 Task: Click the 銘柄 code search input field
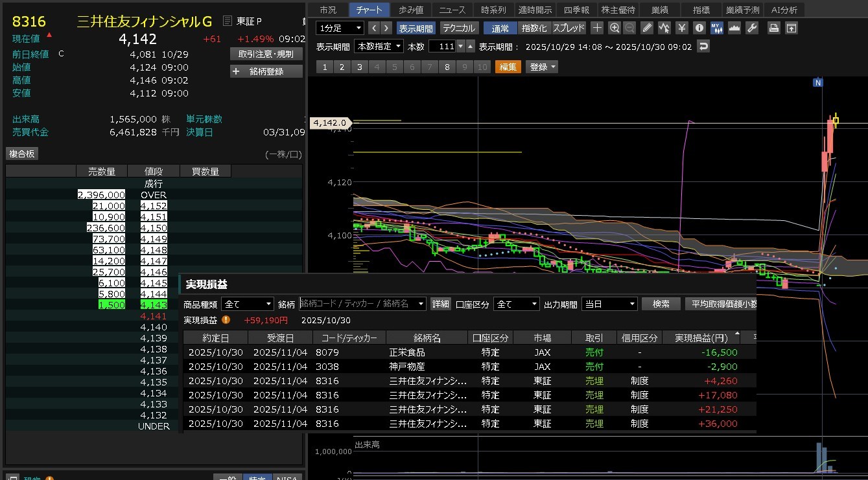[362, 304]
